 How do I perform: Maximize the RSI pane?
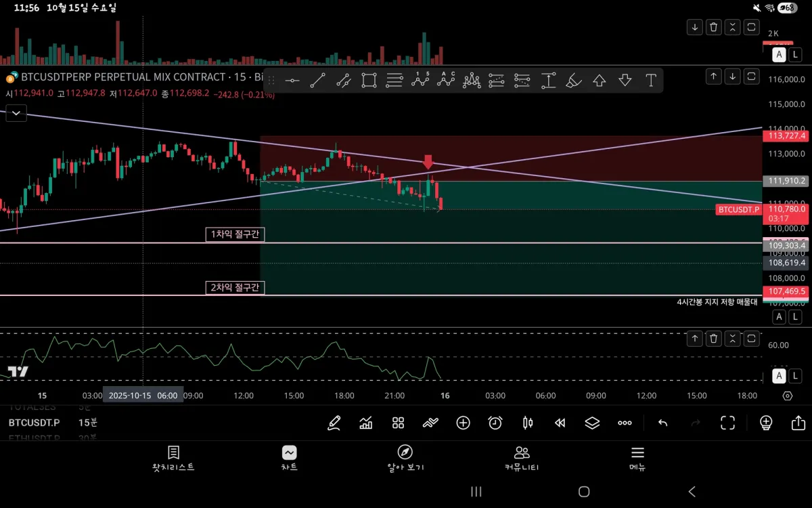[752, 339]
